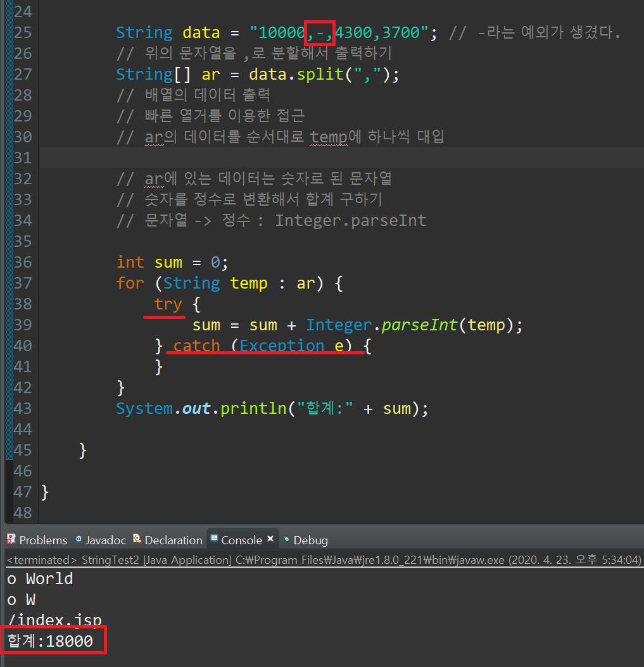Click the Declaration tab icon
644x667 pixels.
tap(137, 539)
